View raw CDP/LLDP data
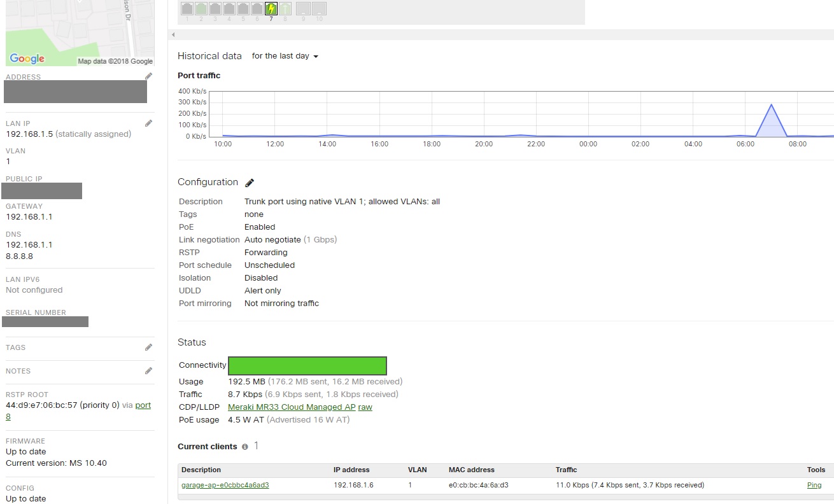Image resolution: width=834 pixels, height=504 pixels. click(365, 407)
